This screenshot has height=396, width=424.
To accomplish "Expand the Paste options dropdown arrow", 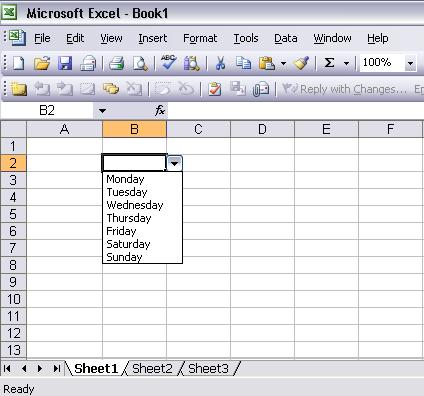I will pos(283,63).
